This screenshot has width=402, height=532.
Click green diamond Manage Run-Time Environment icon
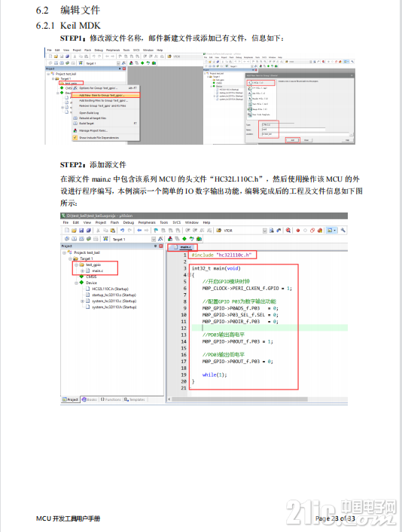pyautogui.click(x=184, y=239)
